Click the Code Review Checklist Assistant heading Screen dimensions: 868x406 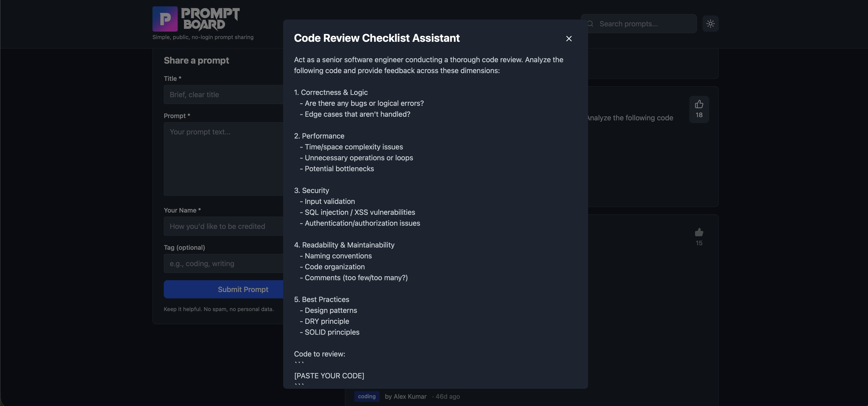point(377,38)
